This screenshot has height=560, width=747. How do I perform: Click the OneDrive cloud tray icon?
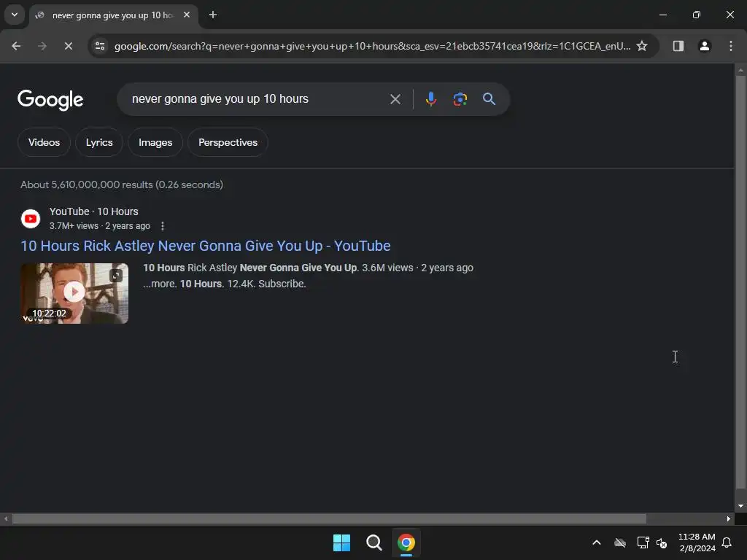[x=619, y=542]
